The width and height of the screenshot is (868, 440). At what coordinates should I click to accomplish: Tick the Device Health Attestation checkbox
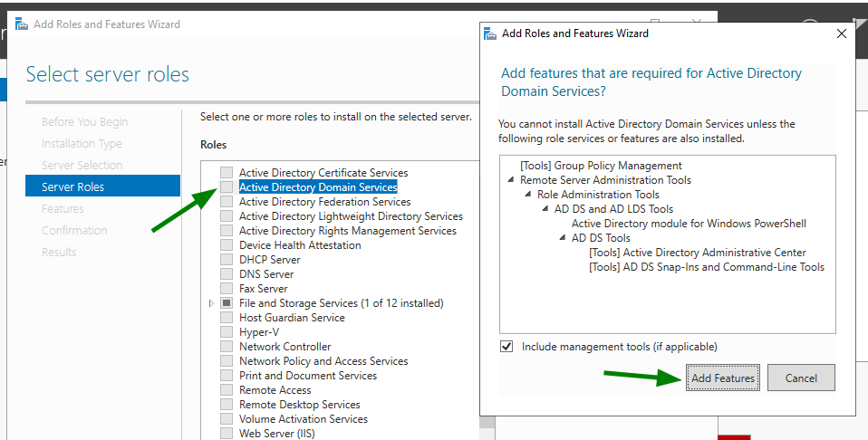[x=227, y=245]
